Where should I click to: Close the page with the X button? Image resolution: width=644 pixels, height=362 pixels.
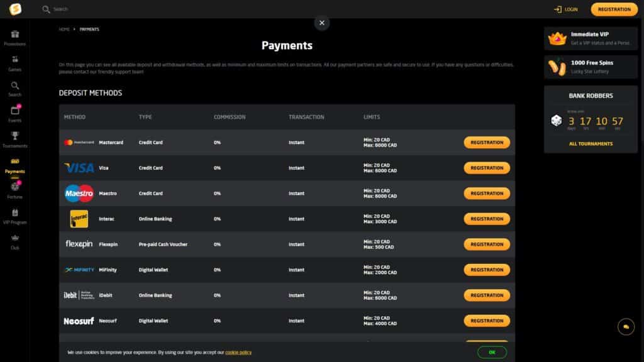[x=322, y=23]
